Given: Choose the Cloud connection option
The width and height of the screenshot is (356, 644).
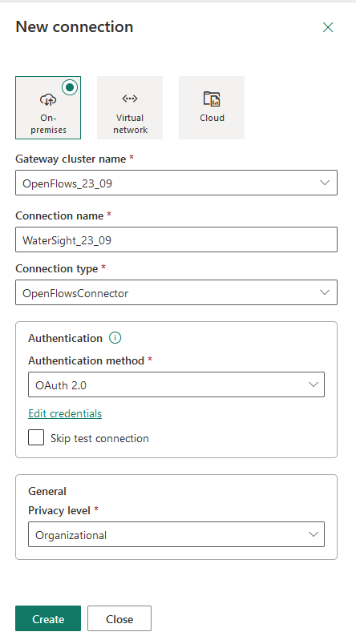Looking at the screenshot, I should (212, 107).
